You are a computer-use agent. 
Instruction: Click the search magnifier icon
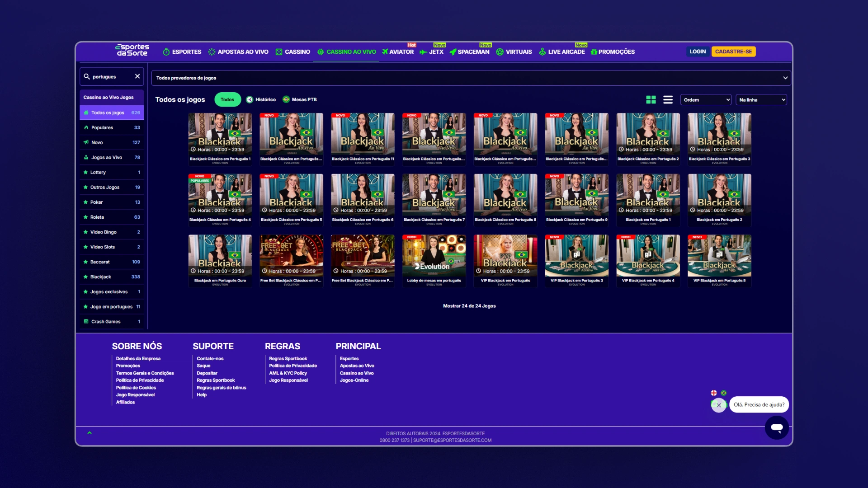click(x=87, y=76)
